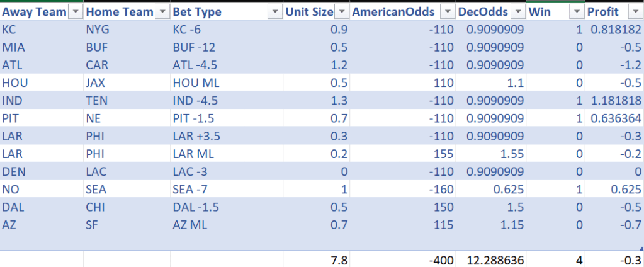The height and width of the screenshot is (267, 644).
Task: Expand the AmericanOdds filter arrow
Action: click(447, 12)
